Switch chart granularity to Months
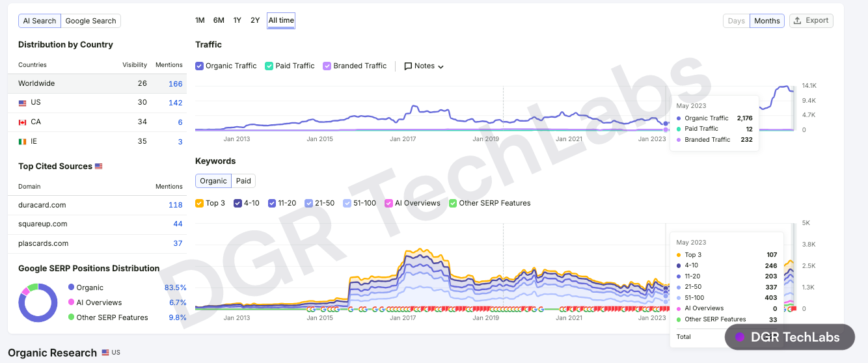Image resolution: width=868 pixels, height=363 pixels. click(x=767, y=21)
